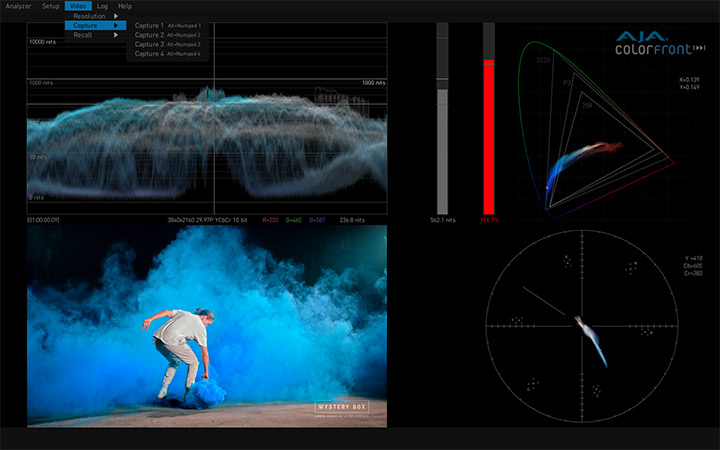Open the Help menu
Screen dimensions: 720x450
(x=125, y=6)
